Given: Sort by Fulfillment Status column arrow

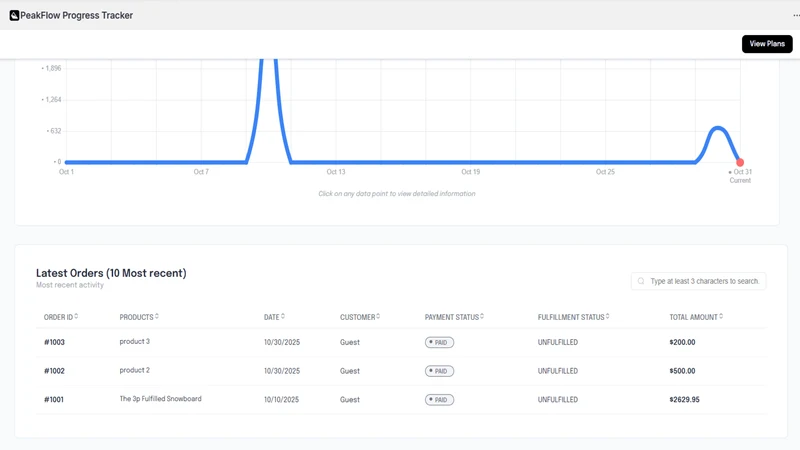Looking at the screenshot, I should tap(607, 316).
